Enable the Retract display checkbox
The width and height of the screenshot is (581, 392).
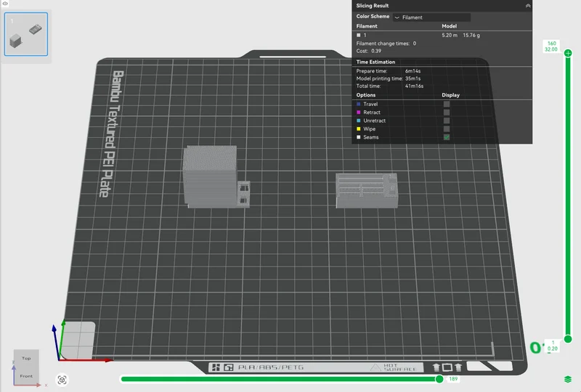(447, 113)
